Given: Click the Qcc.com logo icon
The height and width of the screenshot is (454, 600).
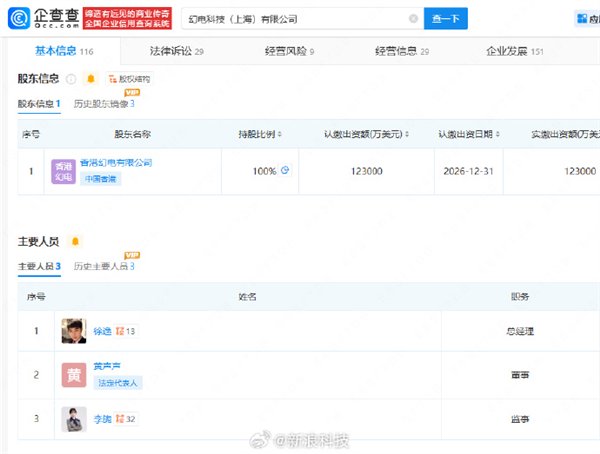Looking at the screenshot, I should click(x=19, y=18).
